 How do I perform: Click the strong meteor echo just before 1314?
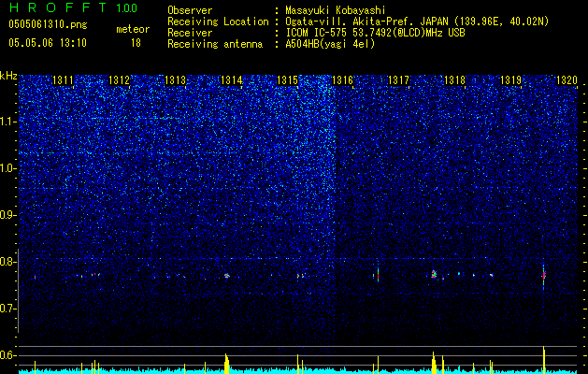pyautogui.click(x=226, y=276)
